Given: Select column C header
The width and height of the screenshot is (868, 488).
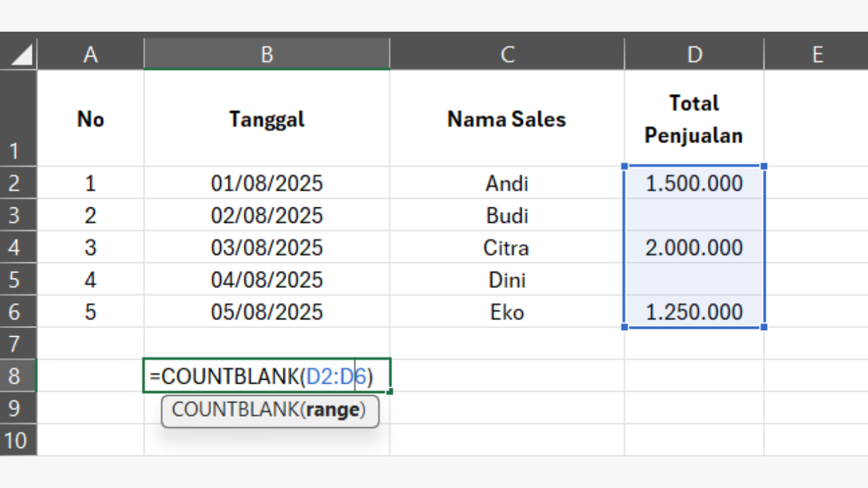Looking at the screenshot, I should pos(507,54).
